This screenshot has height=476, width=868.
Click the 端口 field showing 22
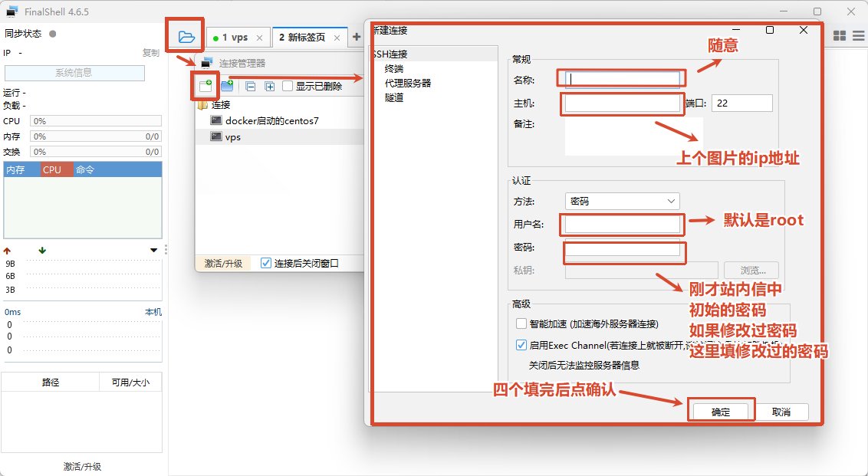coord(741,103)
